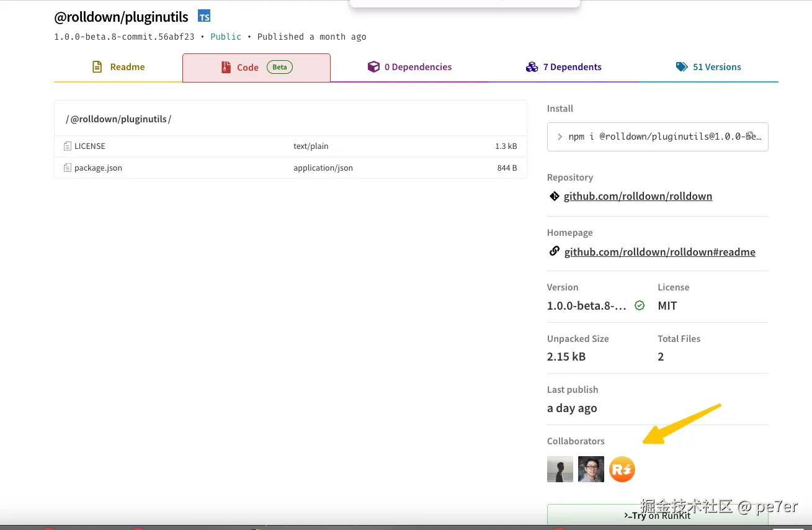Click the npm i install command field
Screen dimensions: 812x530
[x=658, y=137]
